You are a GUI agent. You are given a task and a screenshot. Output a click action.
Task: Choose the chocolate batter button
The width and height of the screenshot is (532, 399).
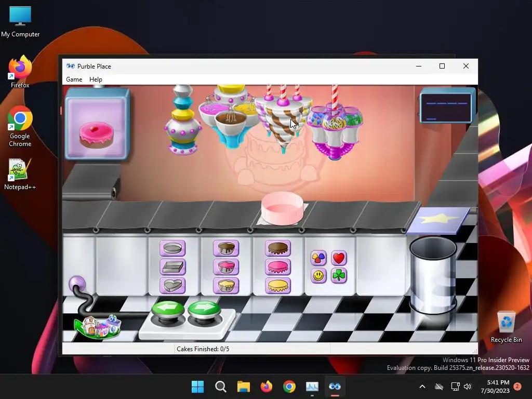pyautogui.click(x=226, y=248)
